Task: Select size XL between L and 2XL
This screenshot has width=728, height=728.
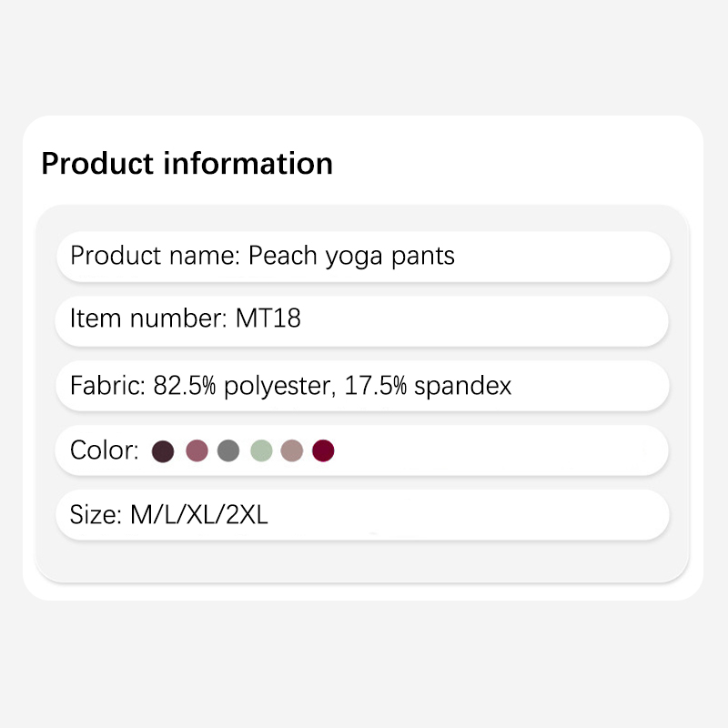Action: pyautogui.click(x=203, y=515)
